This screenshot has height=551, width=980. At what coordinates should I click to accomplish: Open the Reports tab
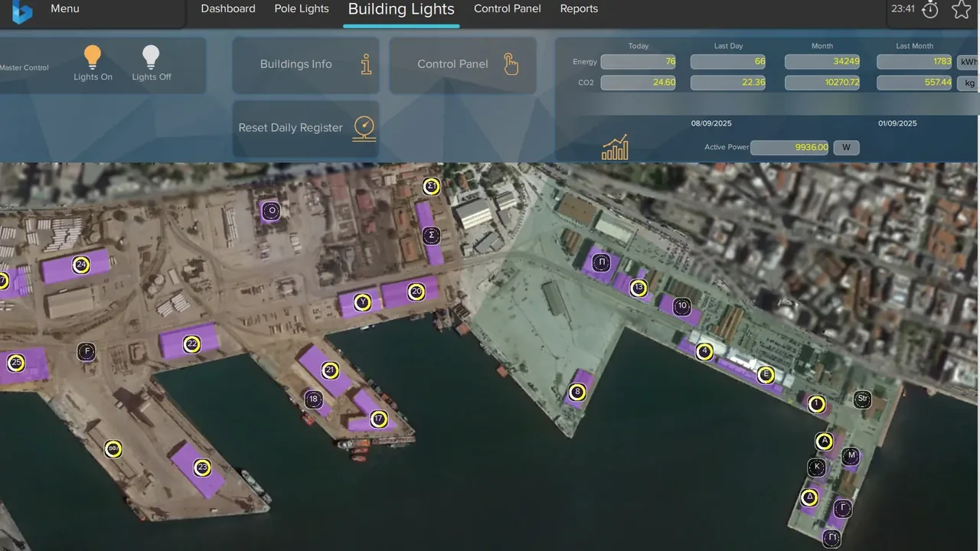(x=579, y=9)
